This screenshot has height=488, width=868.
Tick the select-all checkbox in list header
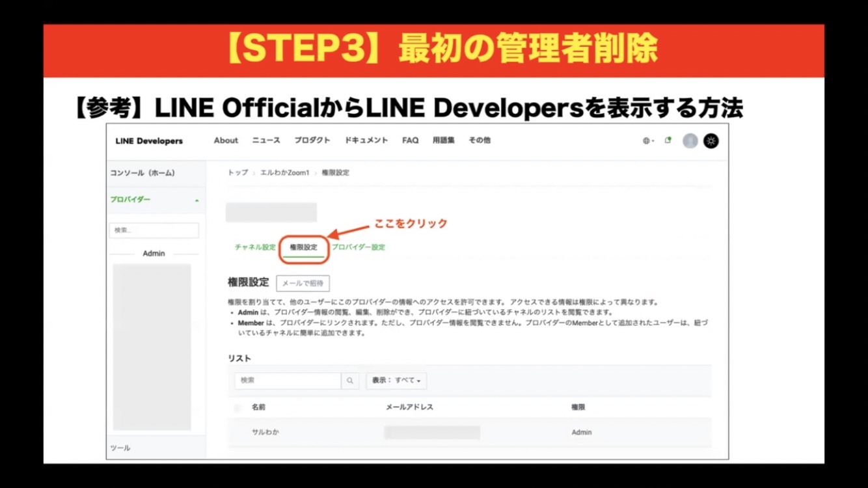pos(237,408)
